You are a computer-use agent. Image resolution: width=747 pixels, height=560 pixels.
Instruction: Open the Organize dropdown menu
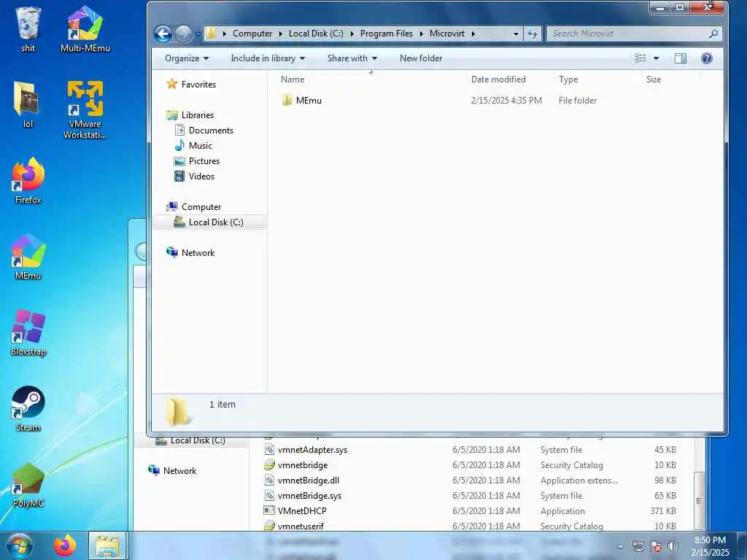click(x=187, y=58)
